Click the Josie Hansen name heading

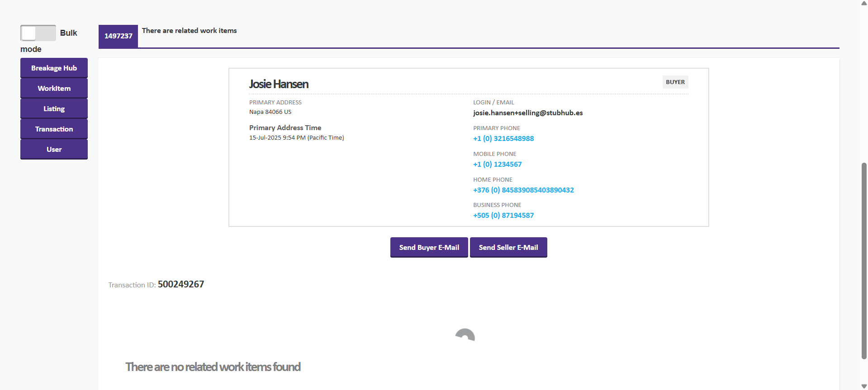pos(279,84)
